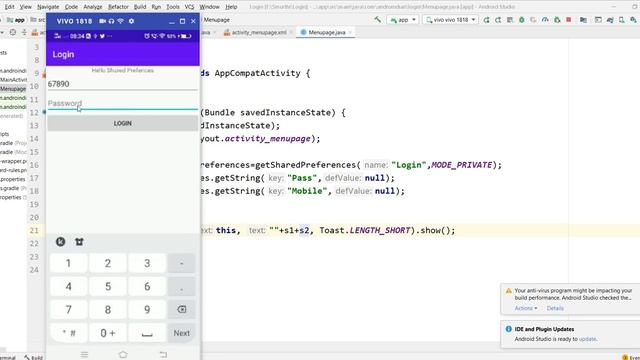This screenshot has width=640, height=360.
Task: Open the Actions dropdown in antivirus notification
Action: point(526,308)
